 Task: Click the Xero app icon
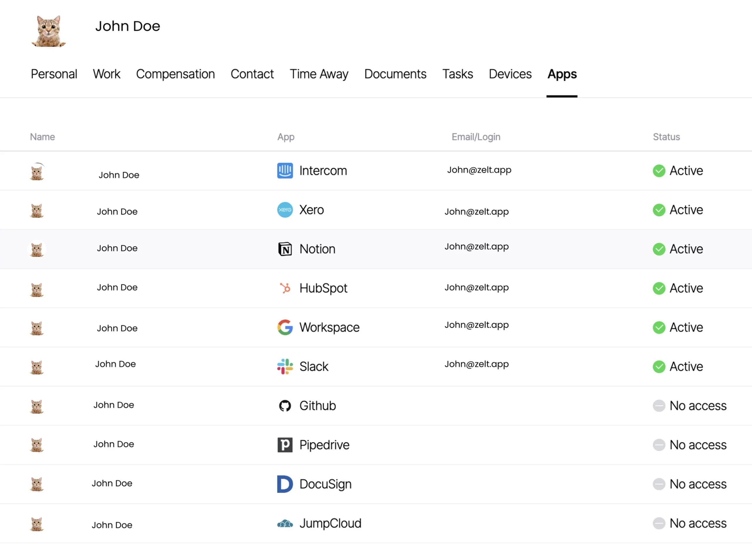tap(285, 210)
